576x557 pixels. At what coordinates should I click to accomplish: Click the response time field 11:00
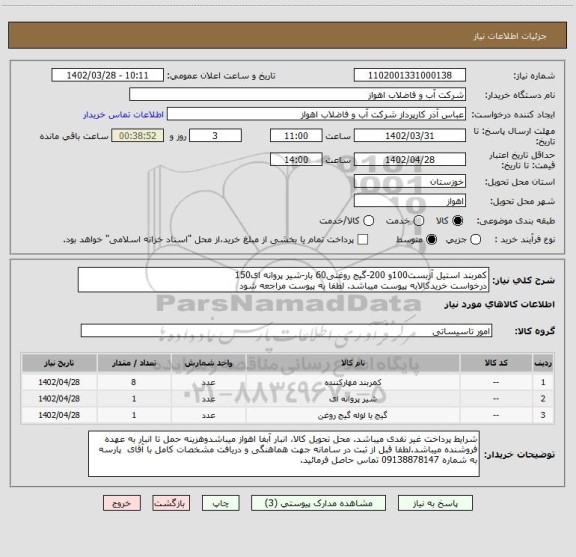click(296, 136)
